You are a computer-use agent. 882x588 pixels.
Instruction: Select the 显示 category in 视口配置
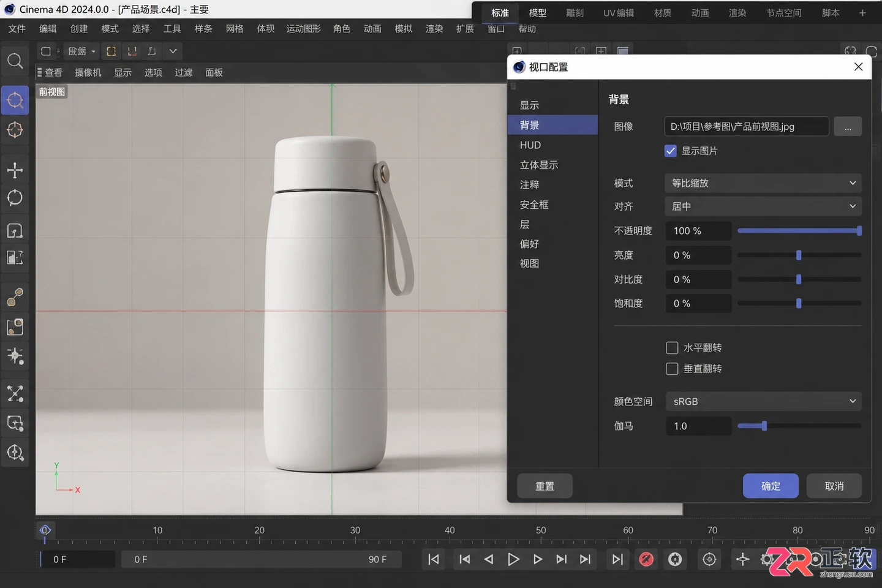(x=552, y=105)
